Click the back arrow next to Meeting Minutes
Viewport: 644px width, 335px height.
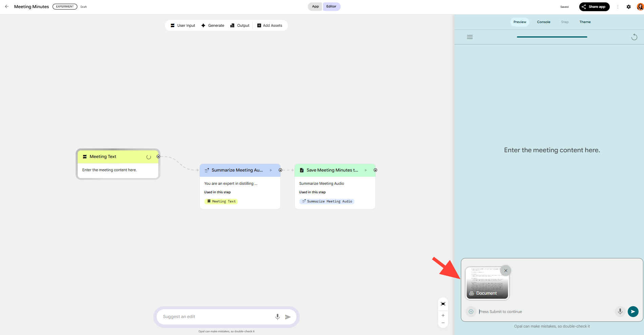[7, 6]
